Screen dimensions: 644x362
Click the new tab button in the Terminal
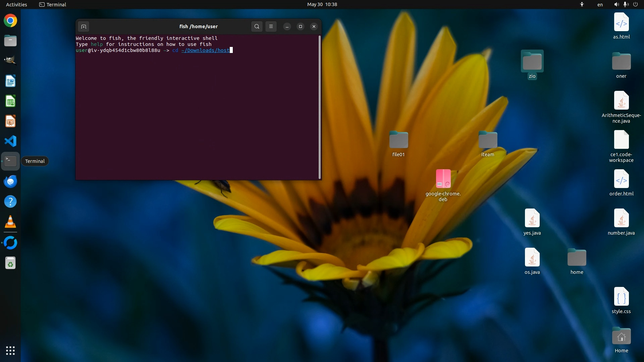coord(84,26)
